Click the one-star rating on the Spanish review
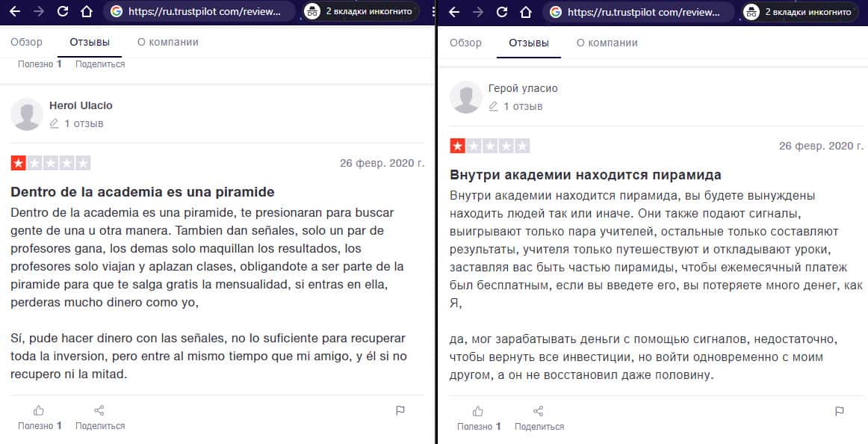Image resolution: width=868 pixels, height=444 pixels. pyautogui.click(x=18, y=163)
